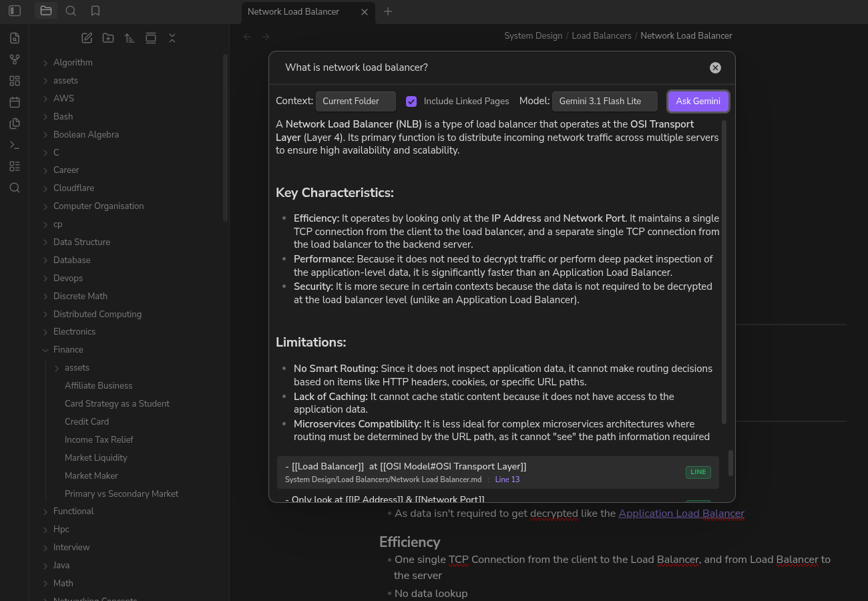Click the Ask Gemini button
The width and height of the screenshot is (868, 601).
pos(698,102)
